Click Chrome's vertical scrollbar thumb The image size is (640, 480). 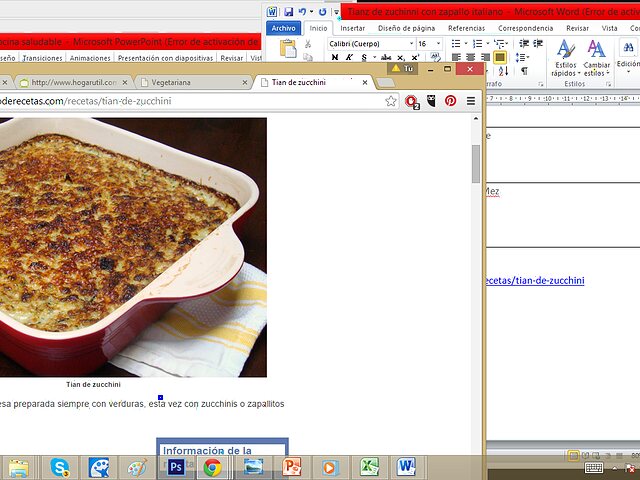tap(476, 164)
